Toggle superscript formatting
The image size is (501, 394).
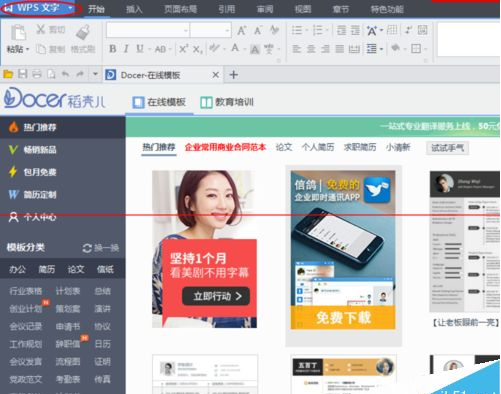click(x=183, y=49)
